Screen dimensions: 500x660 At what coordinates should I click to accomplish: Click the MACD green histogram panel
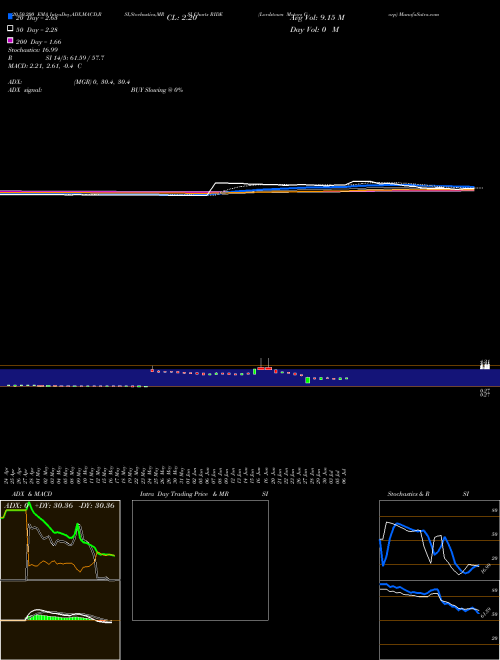[60, 620]
